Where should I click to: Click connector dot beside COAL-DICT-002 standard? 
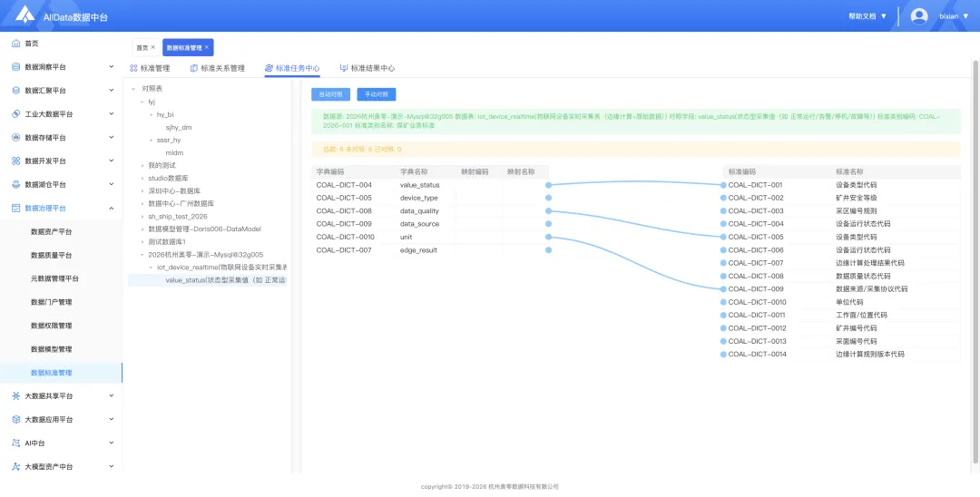click(x=723, y=198)
